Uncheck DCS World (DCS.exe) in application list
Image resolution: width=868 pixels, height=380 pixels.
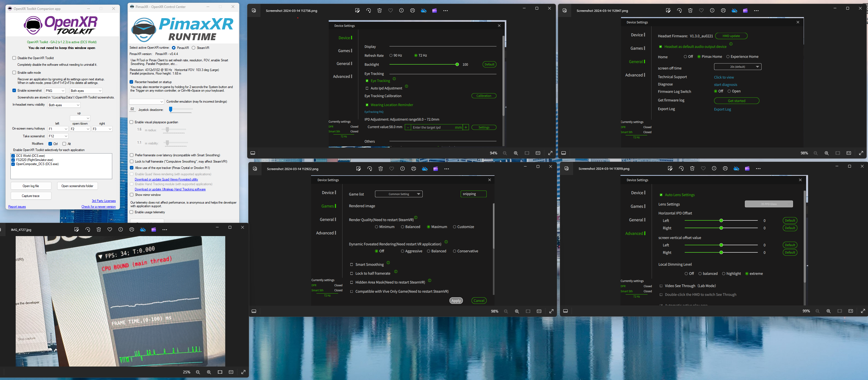tap(13, 156)
